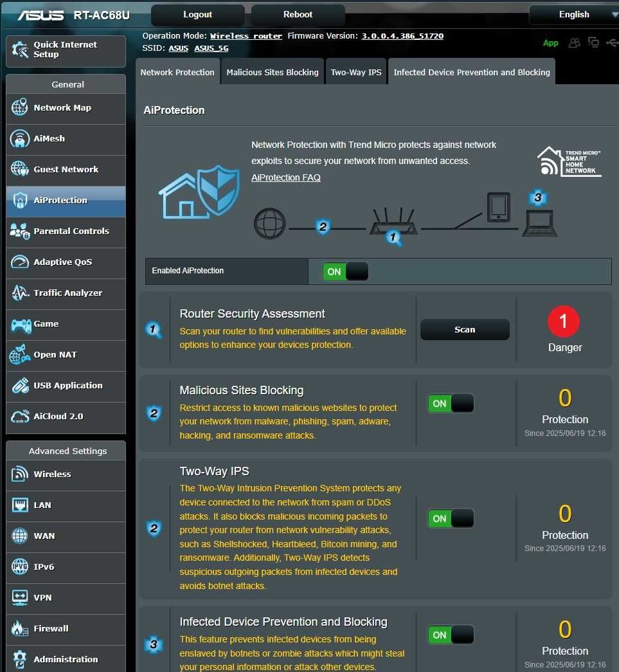619x672 pixels.
Task: Click the General section header
Action: click(x=67, y=84)
